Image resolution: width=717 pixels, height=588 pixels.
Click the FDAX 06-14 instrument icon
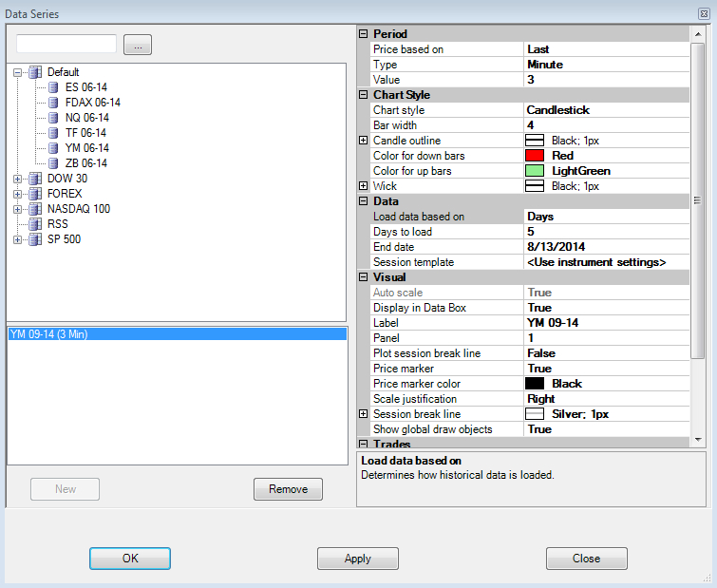[x=53, y=103]
